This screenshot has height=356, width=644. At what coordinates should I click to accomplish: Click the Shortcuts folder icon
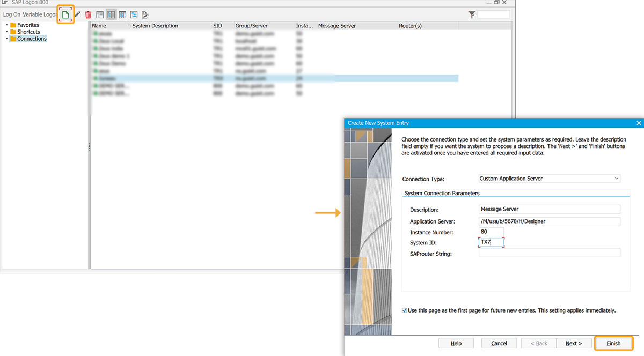click(13, 32)
